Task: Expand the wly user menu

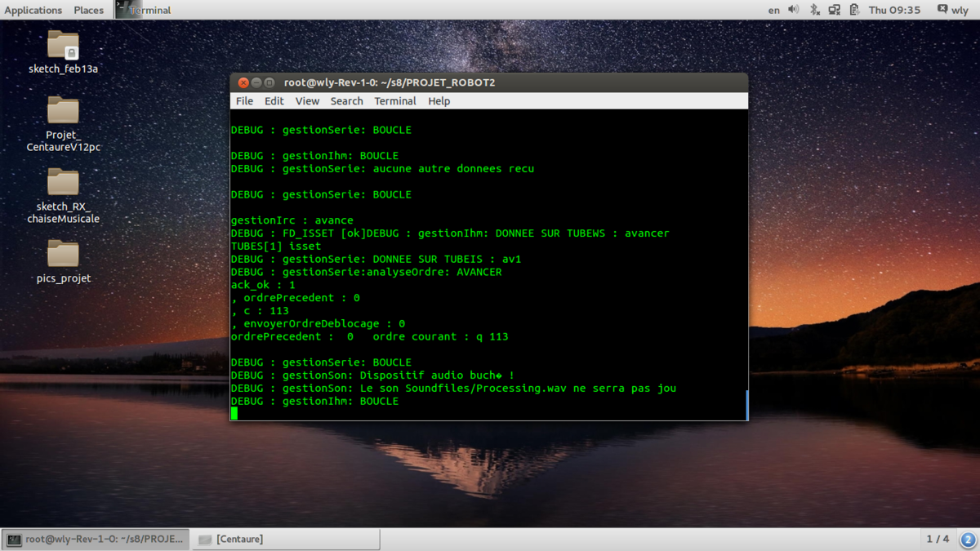Action: [x=952, y=10]
